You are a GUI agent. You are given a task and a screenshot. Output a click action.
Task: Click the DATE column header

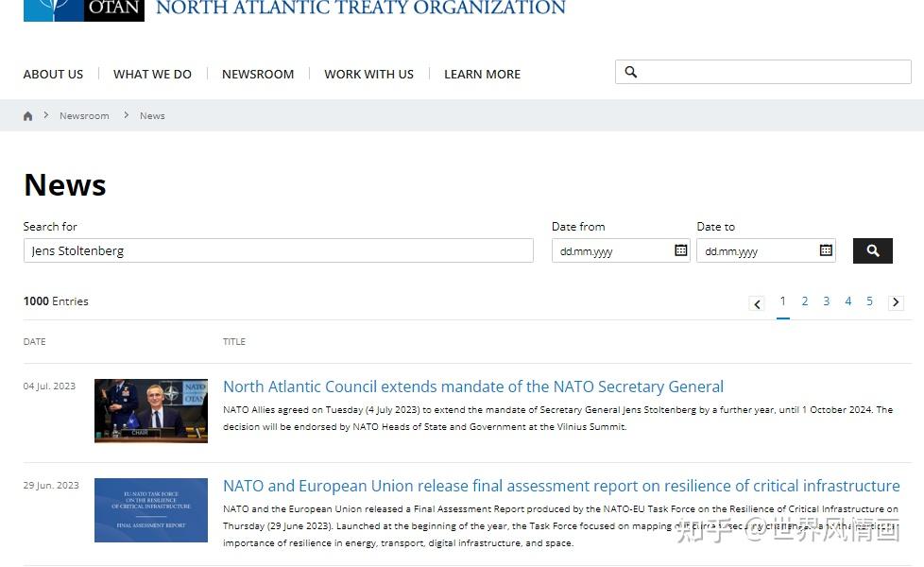(34, 342)
